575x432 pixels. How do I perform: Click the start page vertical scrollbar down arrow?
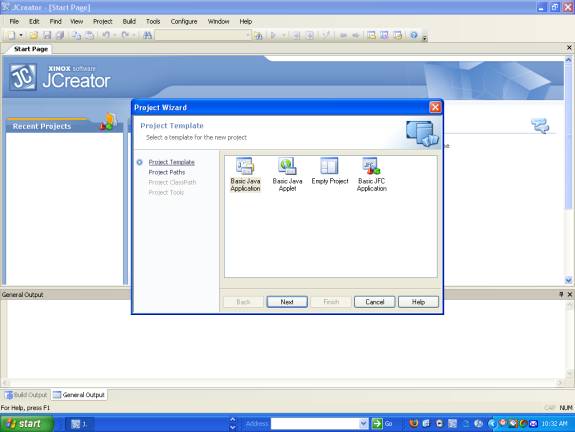(568, 280)
